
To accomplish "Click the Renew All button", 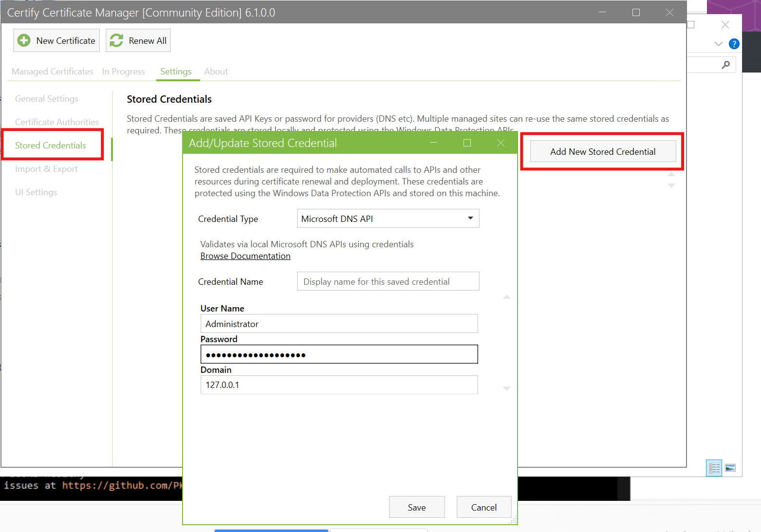I will click(138, 40).
